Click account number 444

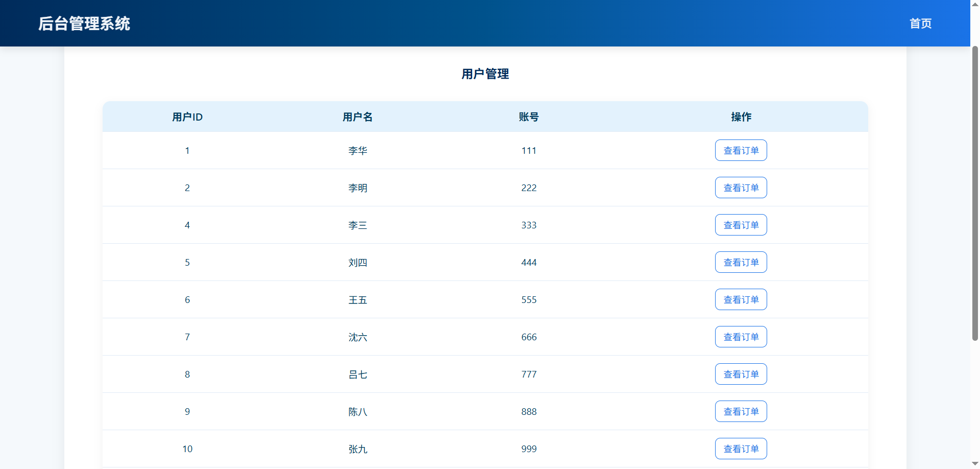click(529, 263)
